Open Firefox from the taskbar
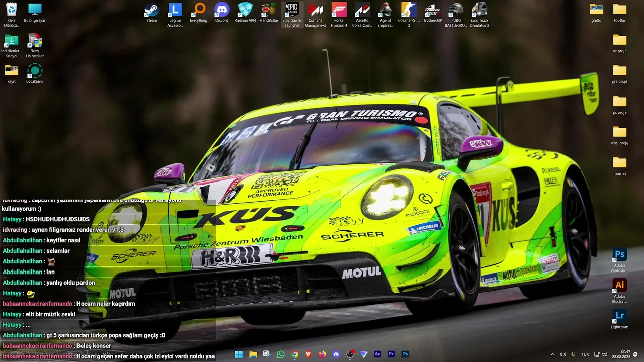 point(322,354)
